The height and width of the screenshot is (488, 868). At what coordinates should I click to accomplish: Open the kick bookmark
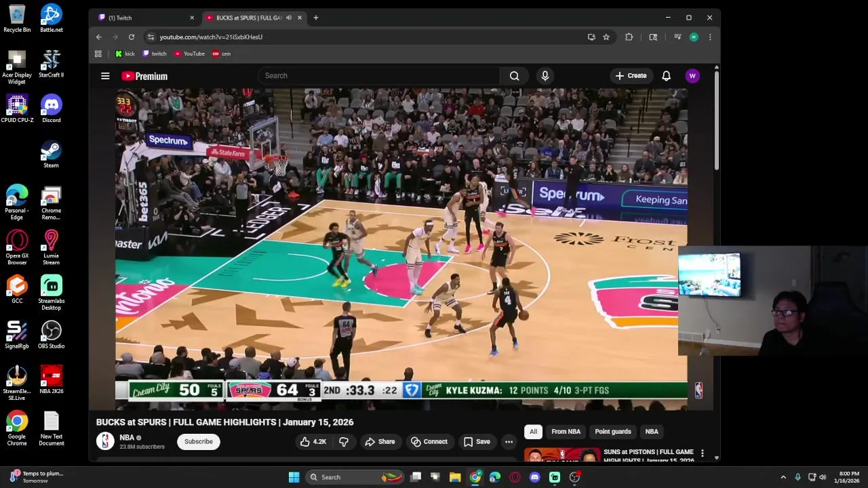(125, 54)
